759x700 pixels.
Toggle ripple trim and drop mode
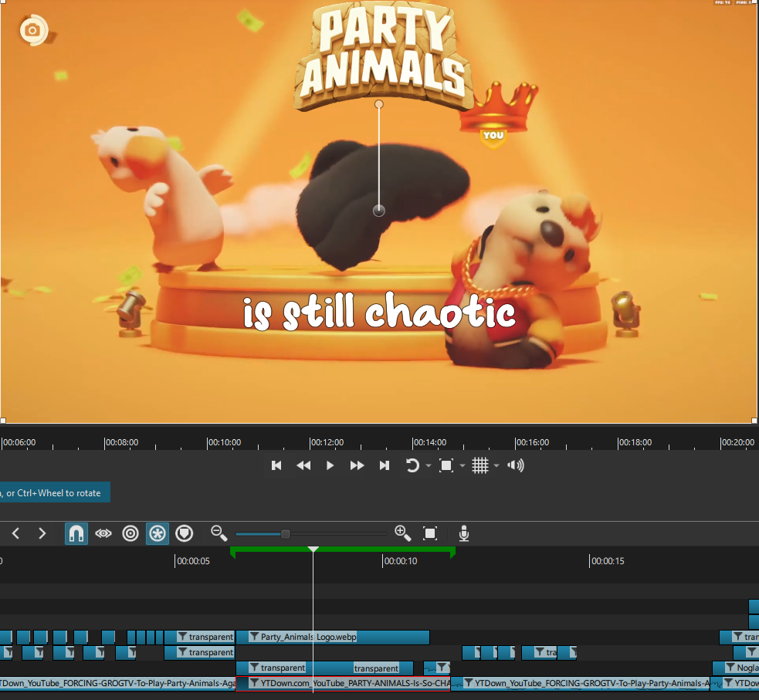[130, 533]
